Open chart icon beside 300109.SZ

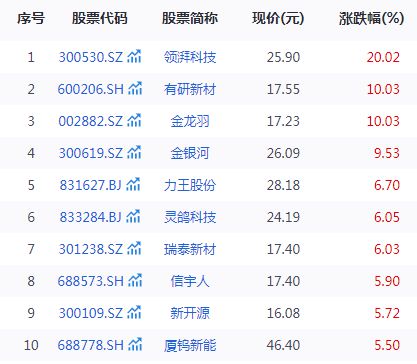(134, 312)
